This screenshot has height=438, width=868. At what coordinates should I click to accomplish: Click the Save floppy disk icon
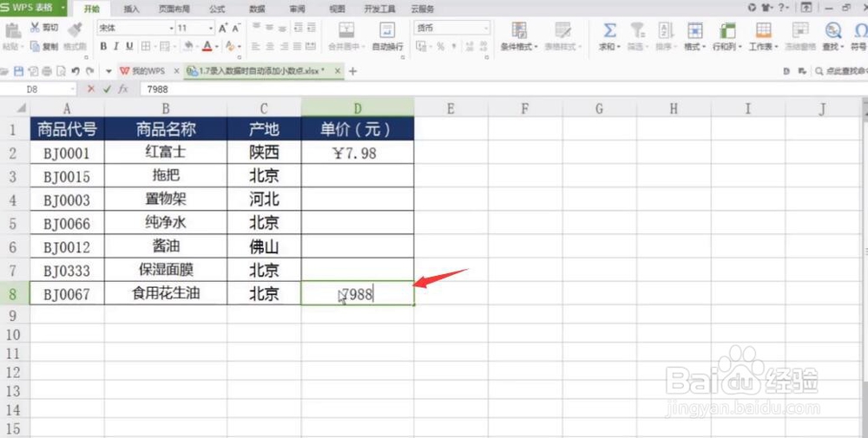click(19, 71)
